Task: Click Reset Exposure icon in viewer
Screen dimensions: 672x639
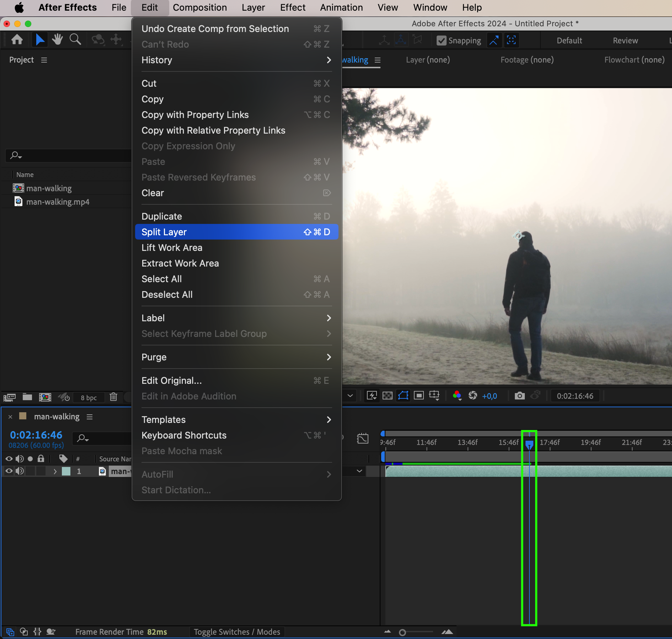Action: click(473, 396)
